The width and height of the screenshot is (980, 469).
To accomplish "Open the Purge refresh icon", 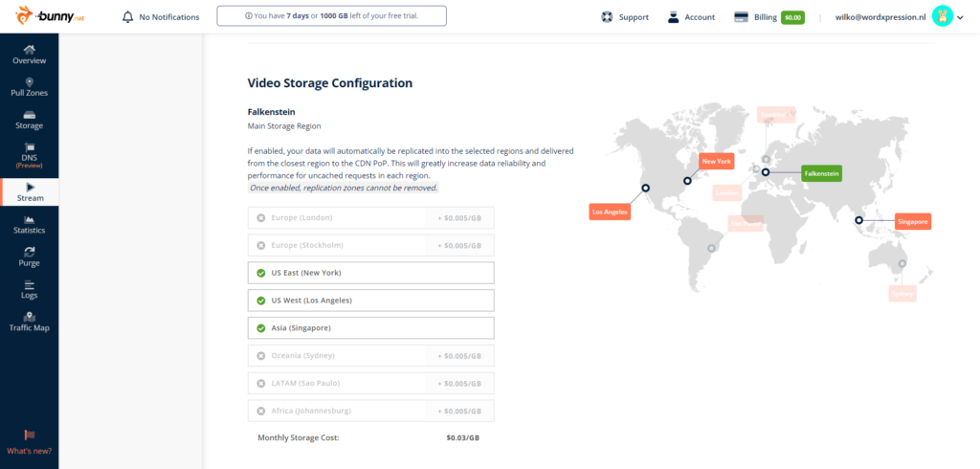I will [30, 252].
